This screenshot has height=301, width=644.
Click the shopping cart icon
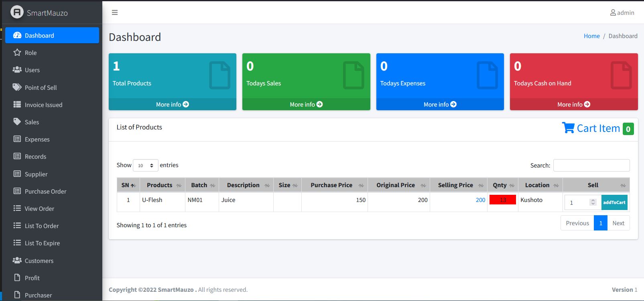point(568,128)
